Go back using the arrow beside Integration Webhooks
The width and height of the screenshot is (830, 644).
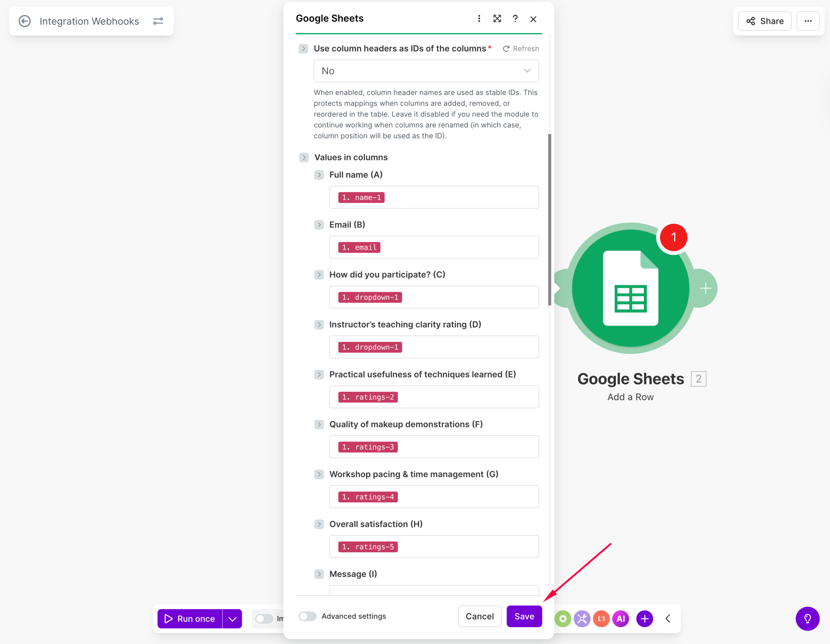click(25, 21)
